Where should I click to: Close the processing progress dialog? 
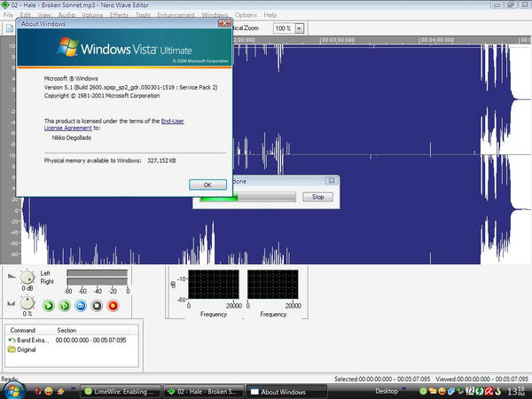(332, 181)
